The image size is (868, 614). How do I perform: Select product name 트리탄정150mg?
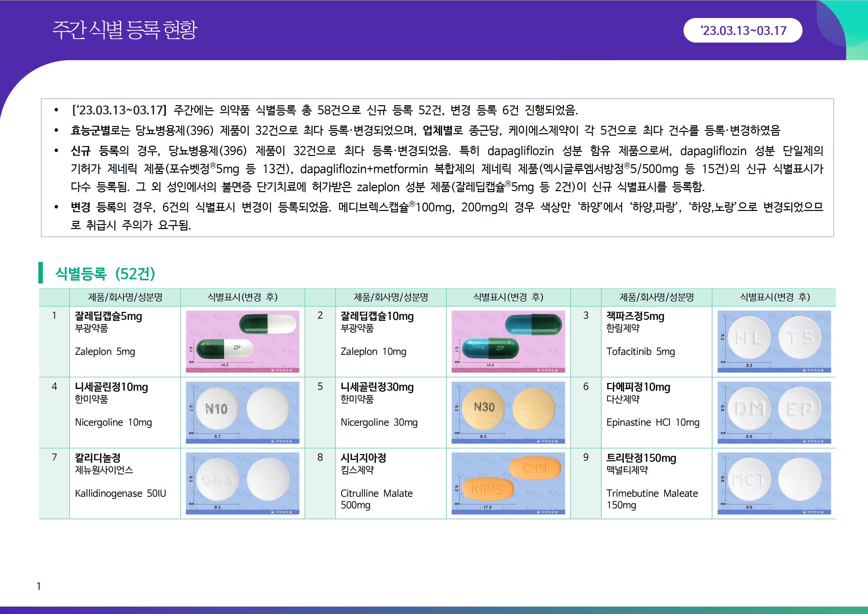click(641, 458)
